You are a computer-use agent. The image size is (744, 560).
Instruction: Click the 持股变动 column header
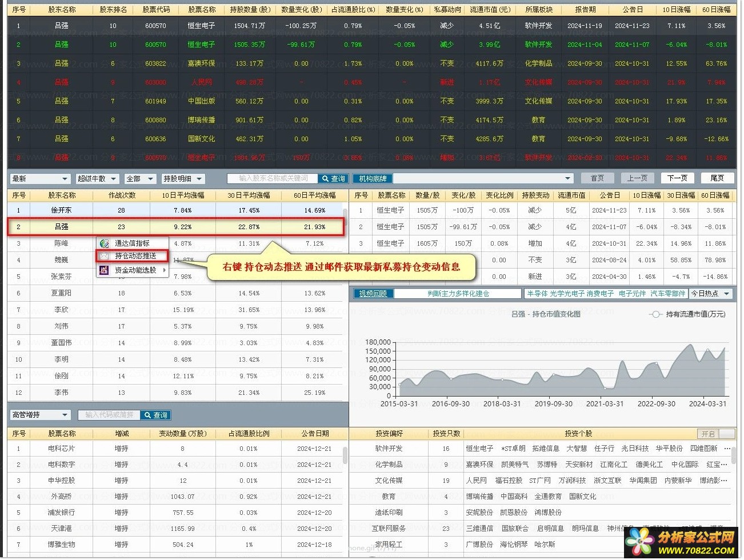[535, 195]
